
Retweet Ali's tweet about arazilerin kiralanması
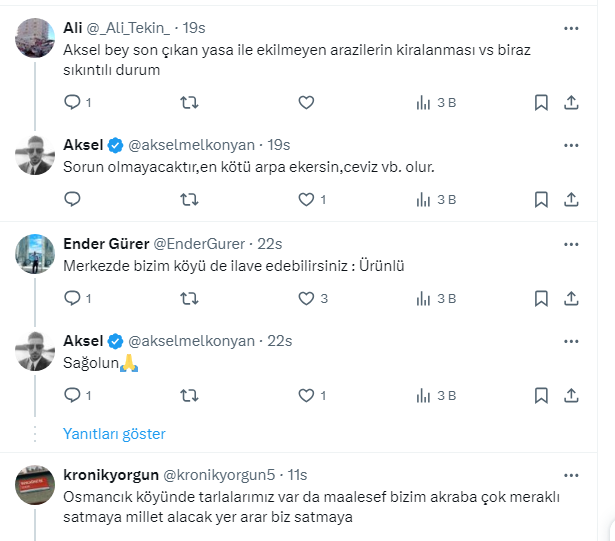pos(188,102)
